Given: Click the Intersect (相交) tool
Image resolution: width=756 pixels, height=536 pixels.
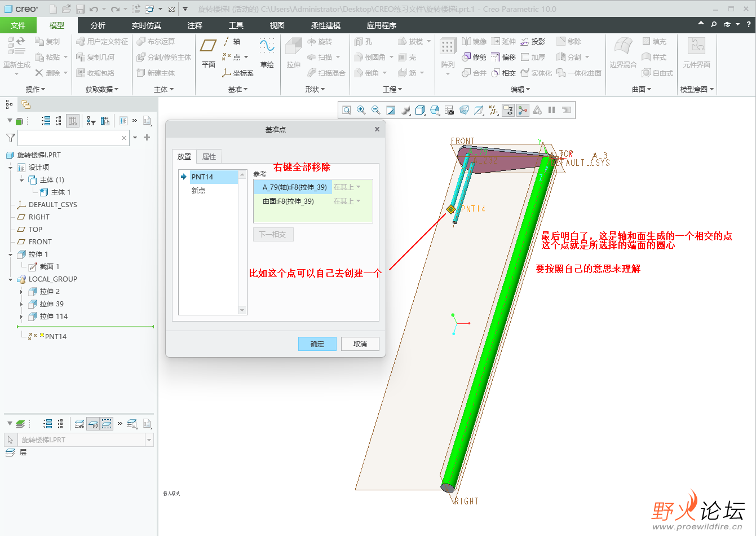Looking at the screenshot, I should click(x=503, y=73).
